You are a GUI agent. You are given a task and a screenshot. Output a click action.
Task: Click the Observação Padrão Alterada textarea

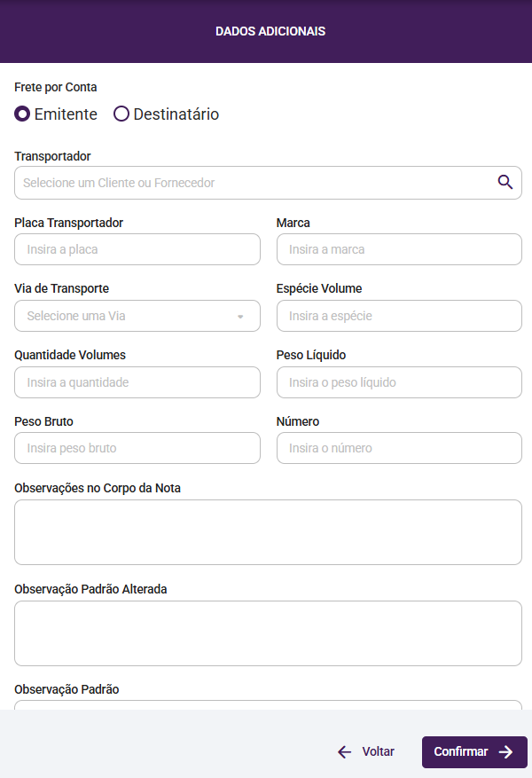[268, 633]
